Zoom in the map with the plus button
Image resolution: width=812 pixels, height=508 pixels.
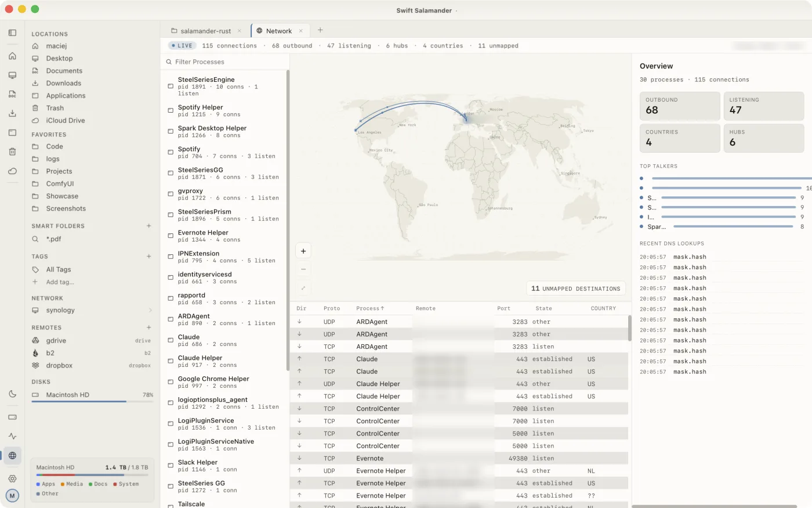[303, 251]
